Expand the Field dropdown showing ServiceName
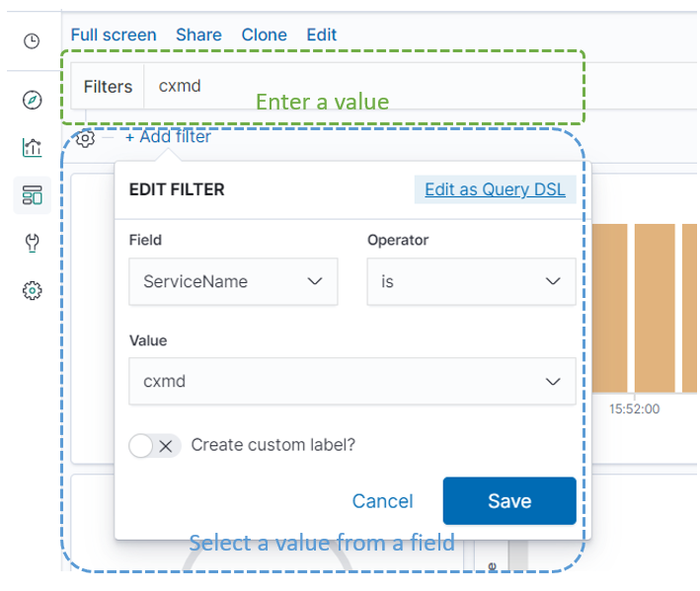 coord(233,281)
